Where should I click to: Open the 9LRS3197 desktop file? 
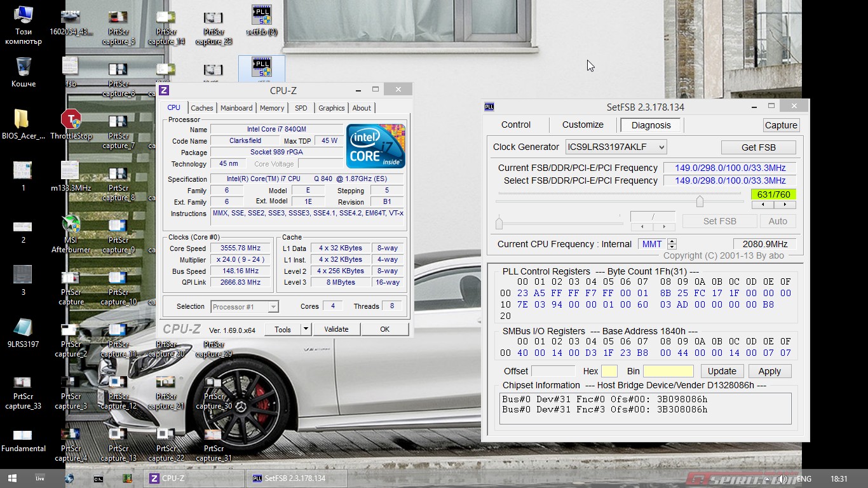[23, 329]
